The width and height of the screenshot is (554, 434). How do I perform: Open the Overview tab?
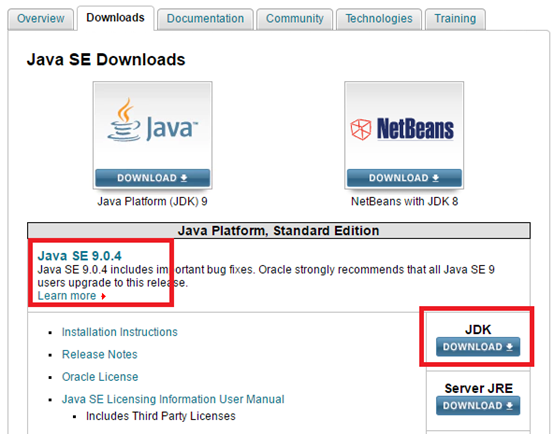41,19
